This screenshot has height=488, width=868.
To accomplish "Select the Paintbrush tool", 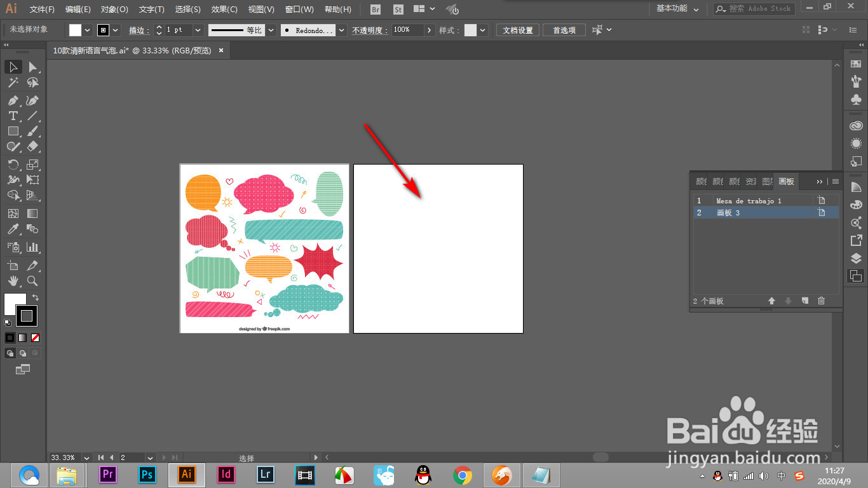I will pos(32,131).
